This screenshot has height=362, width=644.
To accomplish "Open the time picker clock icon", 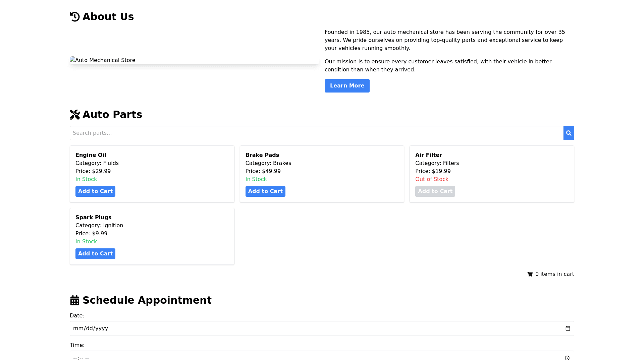I will tap(567, 358).
